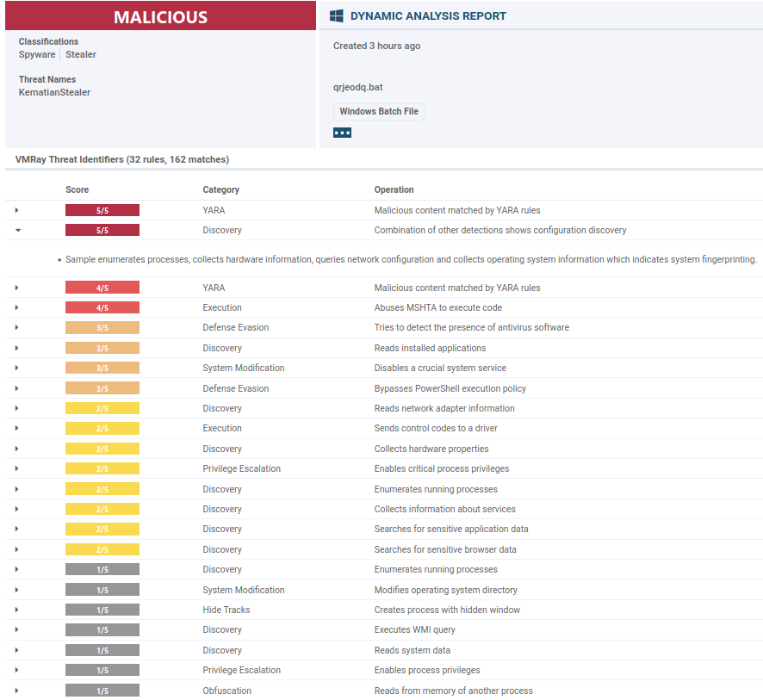
Task: Click the Hide Tracks category cell
Action: (x=226, y=610)
